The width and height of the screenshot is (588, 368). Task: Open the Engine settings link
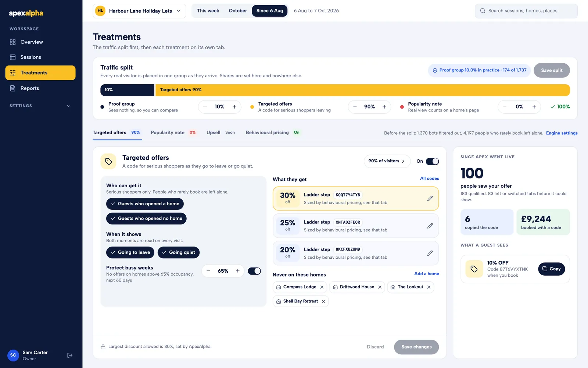tap(562, 133)
